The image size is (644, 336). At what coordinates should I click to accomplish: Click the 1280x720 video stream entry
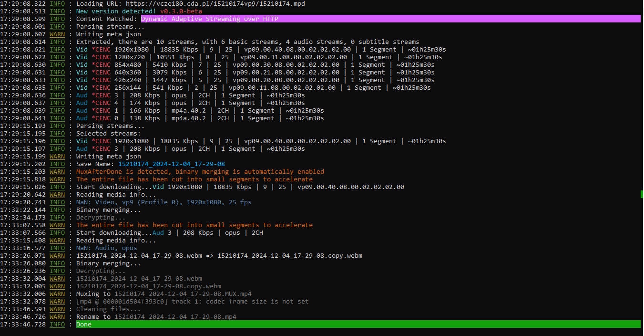coord(259,57)
